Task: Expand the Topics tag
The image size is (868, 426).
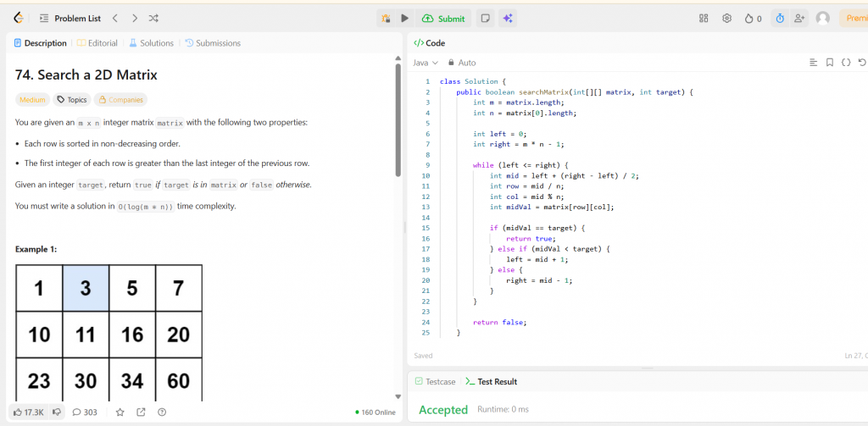Action: pos(72,100)
